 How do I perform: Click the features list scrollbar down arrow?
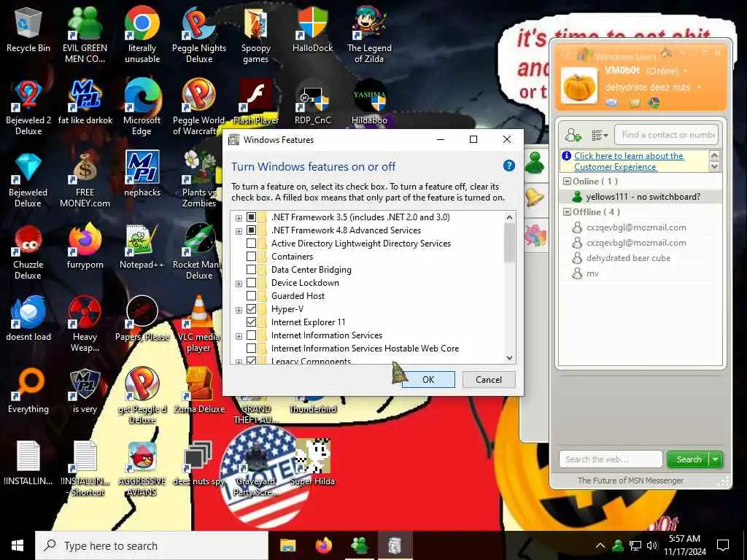[509, 358]
